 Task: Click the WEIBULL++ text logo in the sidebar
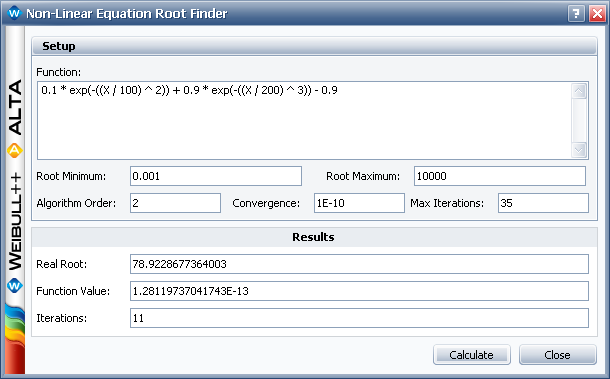[15, 222]
